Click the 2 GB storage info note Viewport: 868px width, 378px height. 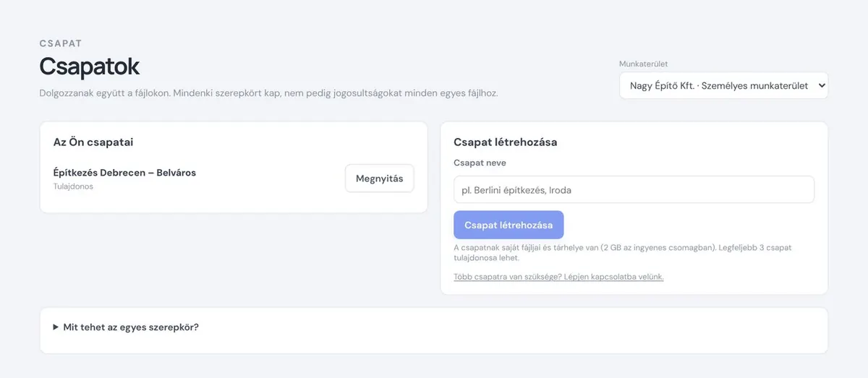[623, 252]
